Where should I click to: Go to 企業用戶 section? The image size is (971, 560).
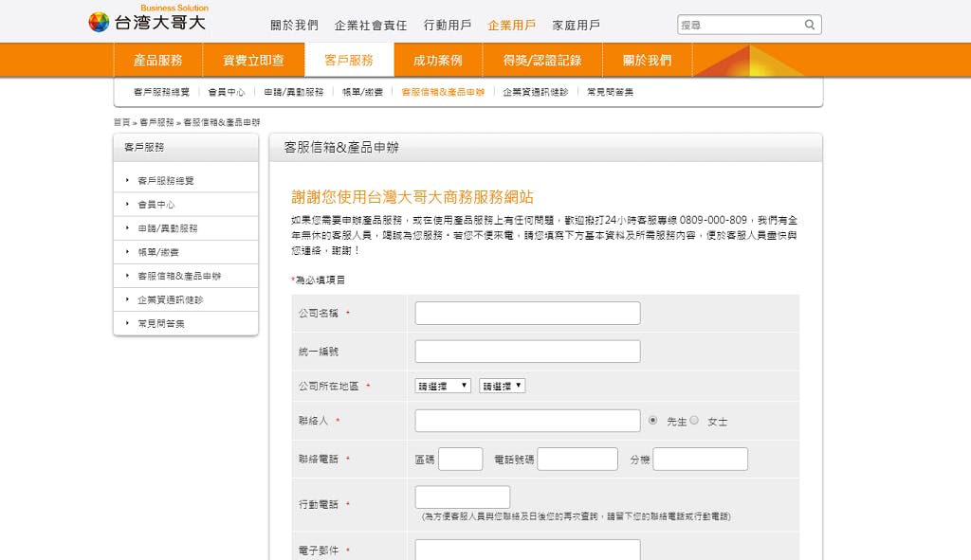click(511, 26)
